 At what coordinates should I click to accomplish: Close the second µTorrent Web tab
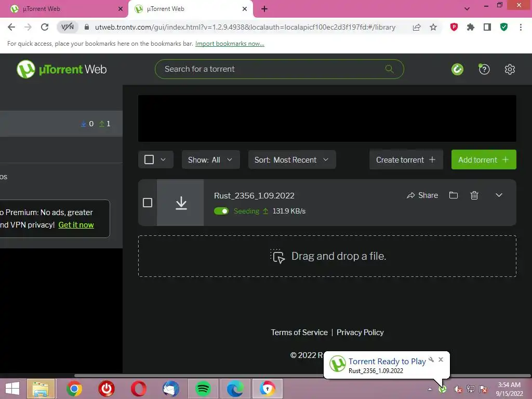[245, 9]
